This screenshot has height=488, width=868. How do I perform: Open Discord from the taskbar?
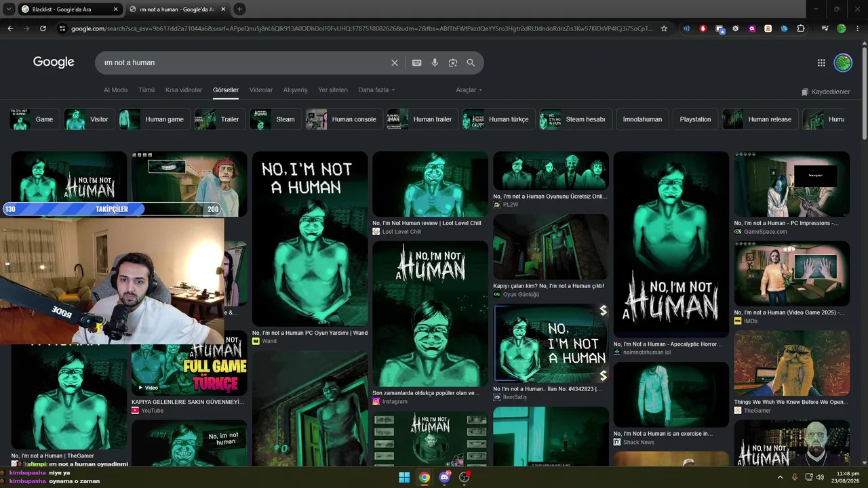click(x=445, y=477)
